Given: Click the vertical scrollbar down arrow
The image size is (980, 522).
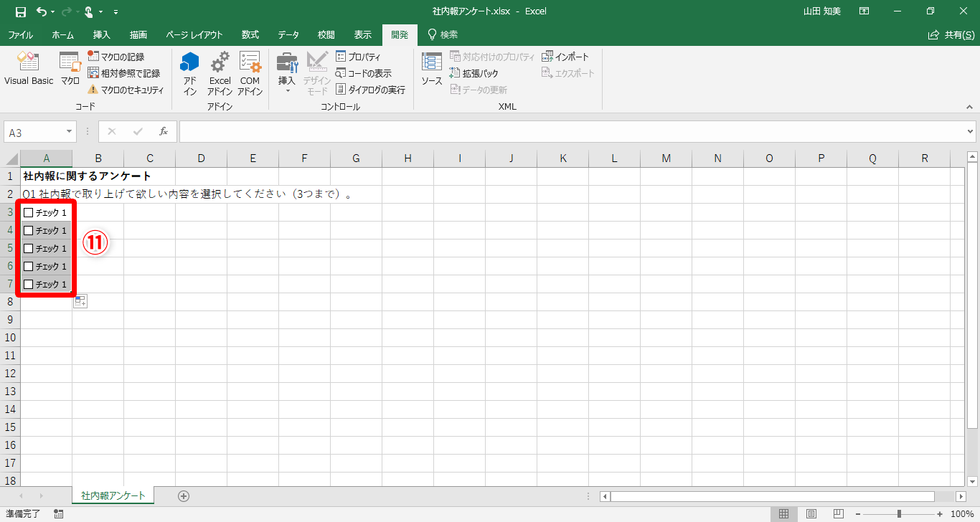Looking at the screenshot, I should click(x=972, y=482).
